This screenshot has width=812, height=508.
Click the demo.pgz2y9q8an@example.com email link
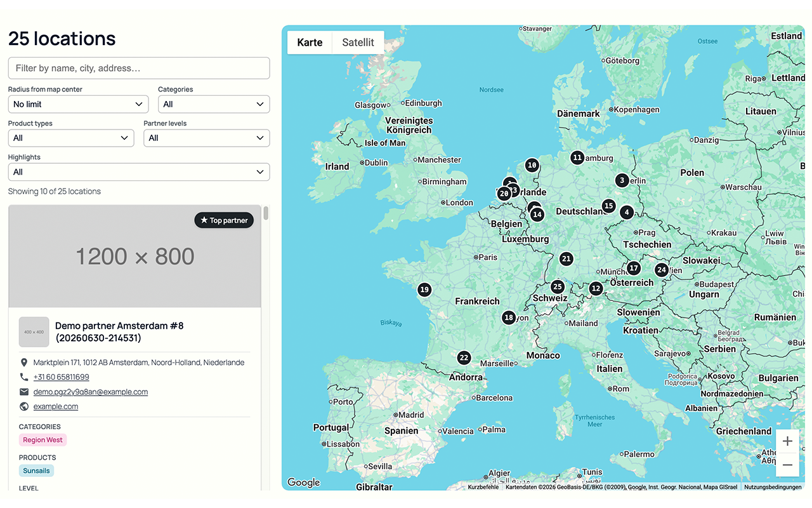91,392
